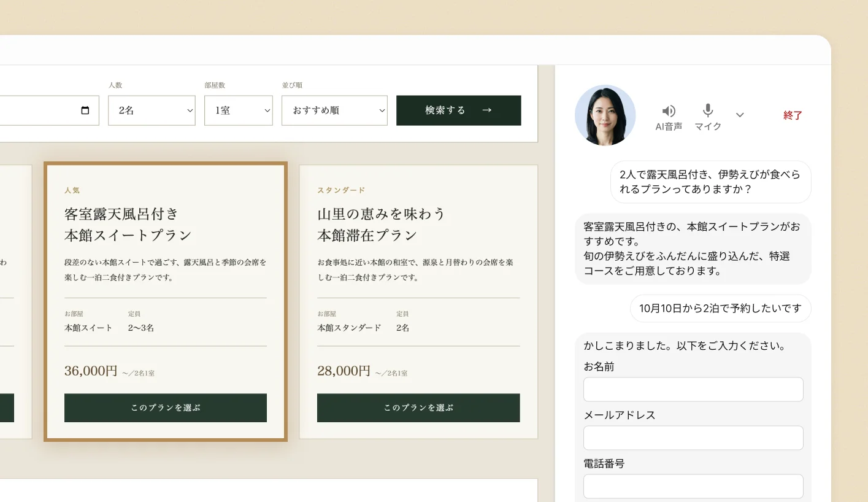Click the 人気 badge label

coord(72,190)
